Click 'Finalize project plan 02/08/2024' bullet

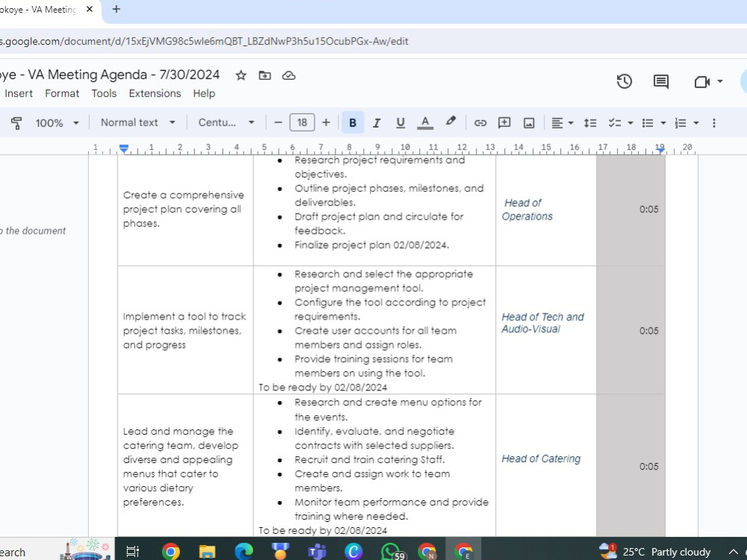(371, 245)
